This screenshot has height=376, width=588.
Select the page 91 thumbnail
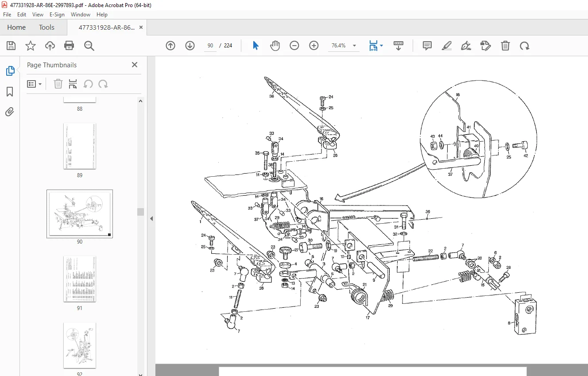point(80,279)
